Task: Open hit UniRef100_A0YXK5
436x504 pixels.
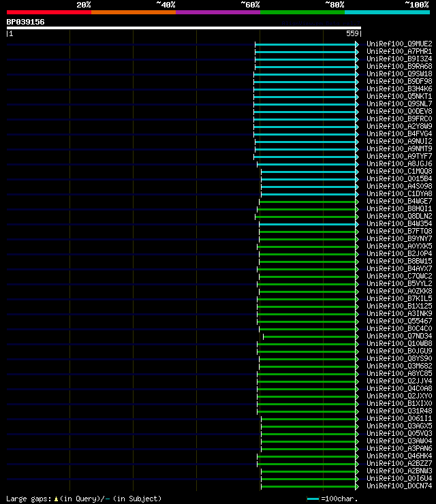Action: pos(399,247)
